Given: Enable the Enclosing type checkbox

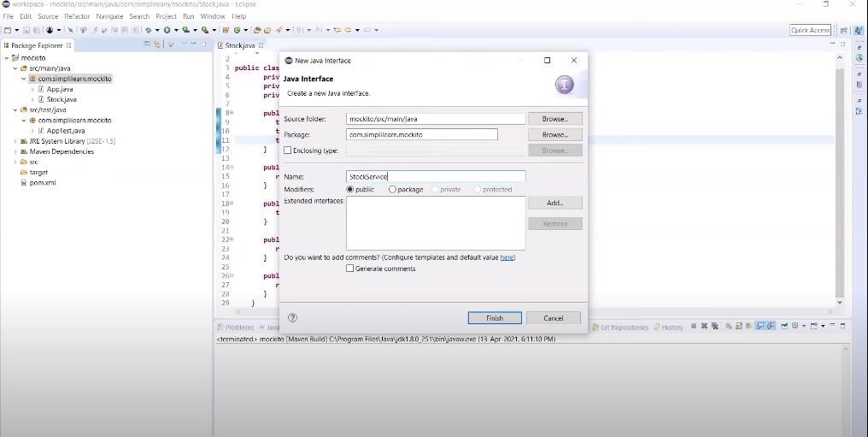Looking at the screenshot, I should coord(287,151).
